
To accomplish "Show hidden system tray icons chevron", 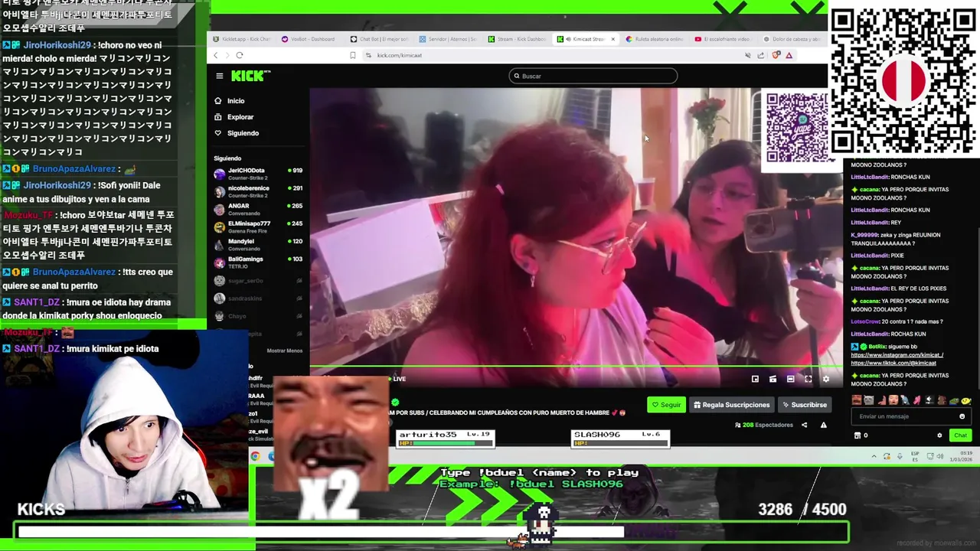I will click(874, 457).
